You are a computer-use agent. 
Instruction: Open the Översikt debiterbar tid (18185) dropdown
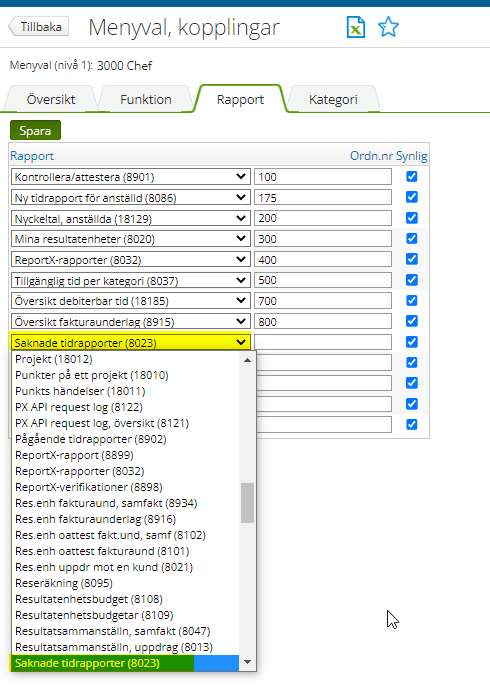[131, 301]
